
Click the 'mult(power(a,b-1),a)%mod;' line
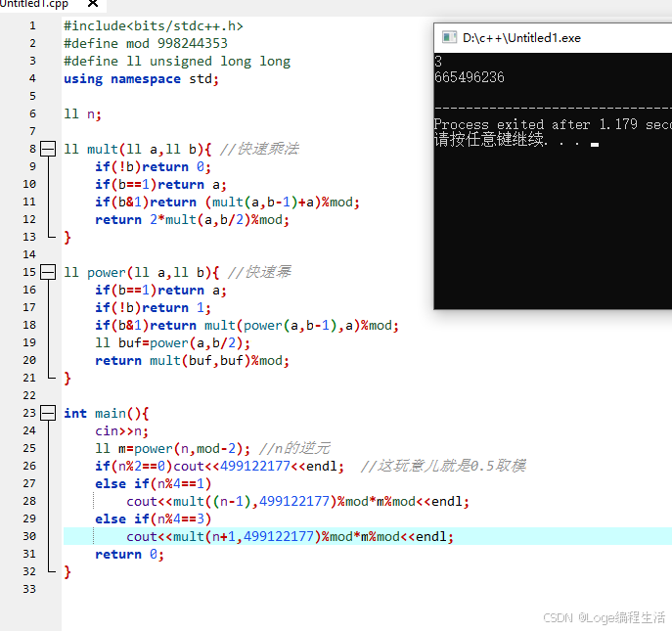[x=246, y=325]
